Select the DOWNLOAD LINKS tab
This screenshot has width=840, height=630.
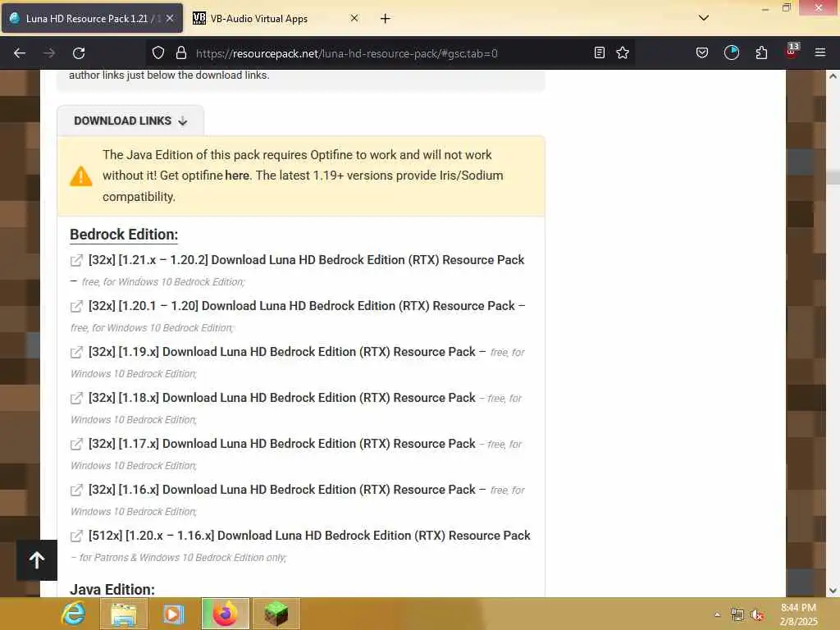(x=130, y=121)
